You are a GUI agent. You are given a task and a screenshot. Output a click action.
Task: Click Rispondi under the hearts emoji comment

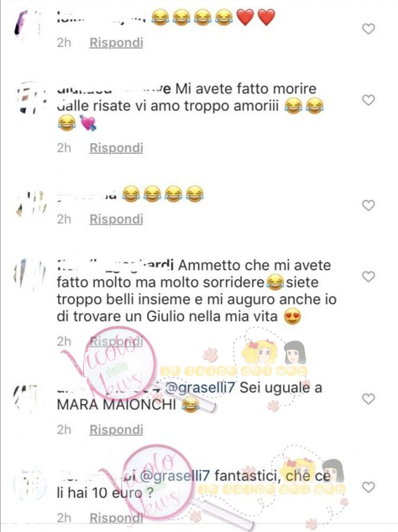tap(116, 43)
